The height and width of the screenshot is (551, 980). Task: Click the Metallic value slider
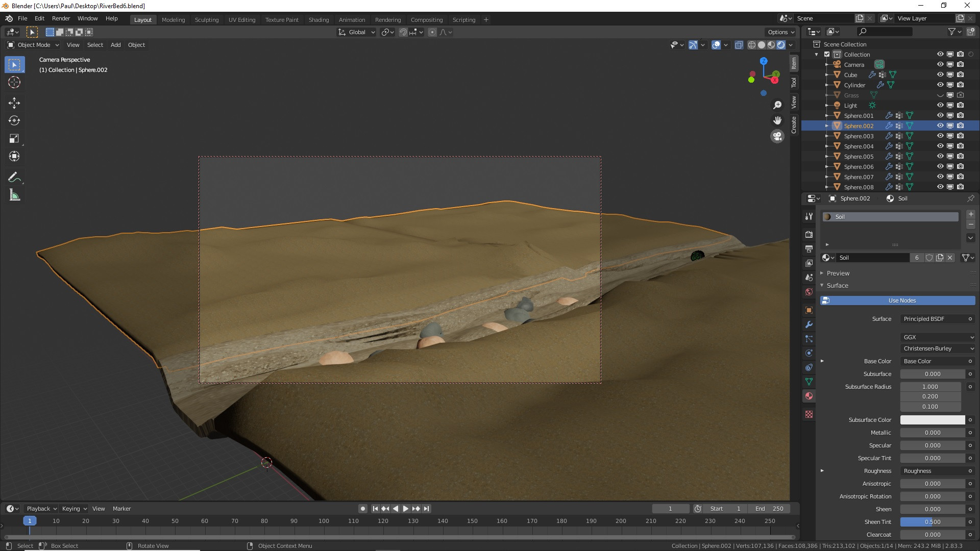tap(933, 433)
